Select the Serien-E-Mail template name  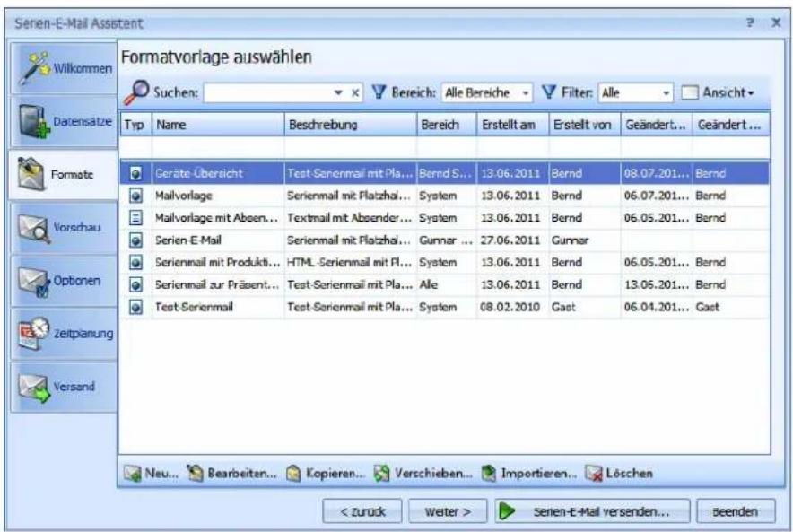point(188,240)
